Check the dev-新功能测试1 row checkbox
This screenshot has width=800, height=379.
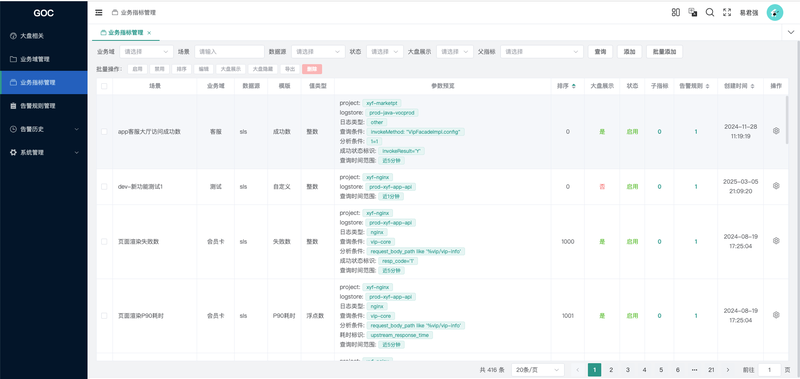tap(104, 187)
